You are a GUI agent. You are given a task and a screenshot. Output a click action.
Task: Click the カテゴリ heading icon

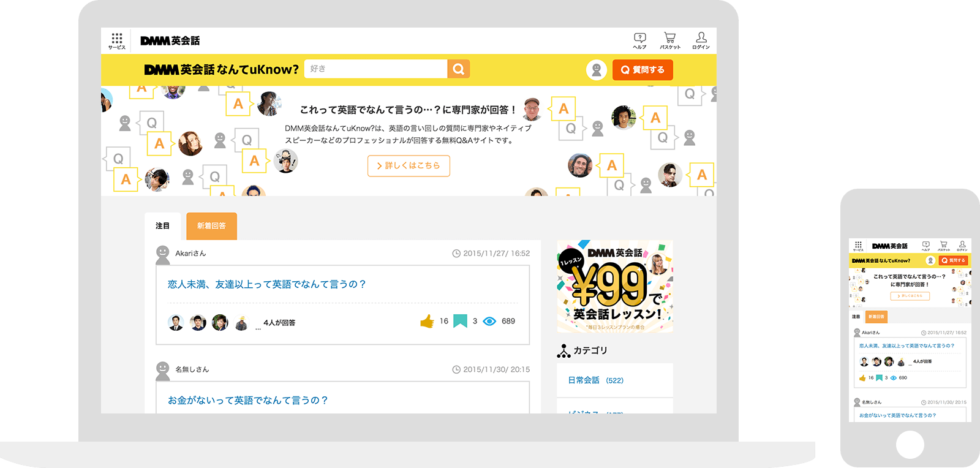563,350
